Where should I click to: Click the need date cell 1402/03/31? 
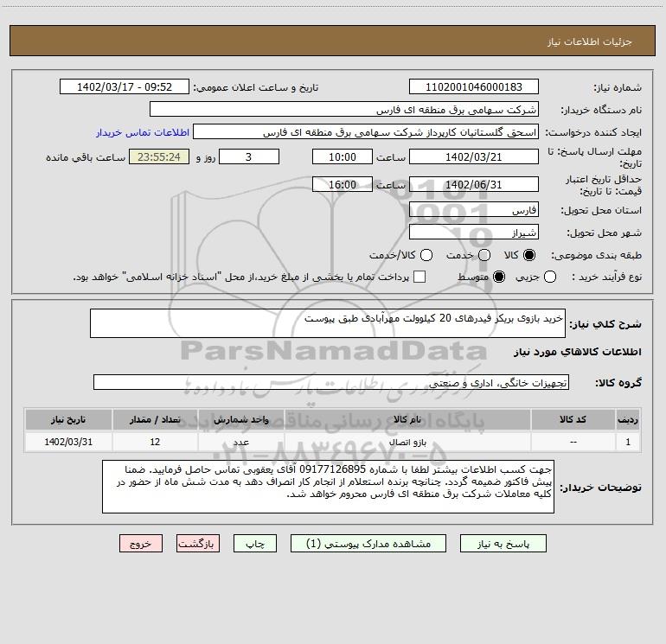(x=68, y=443)
